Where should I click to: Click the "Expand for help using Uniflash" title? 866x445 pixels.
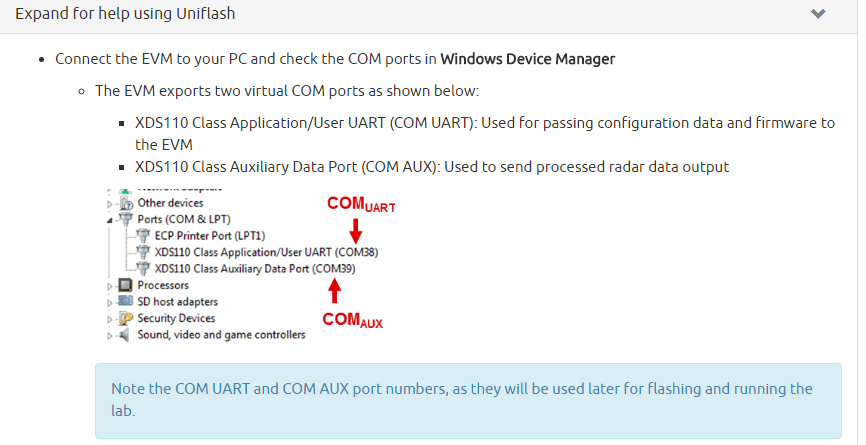[125, 15]
